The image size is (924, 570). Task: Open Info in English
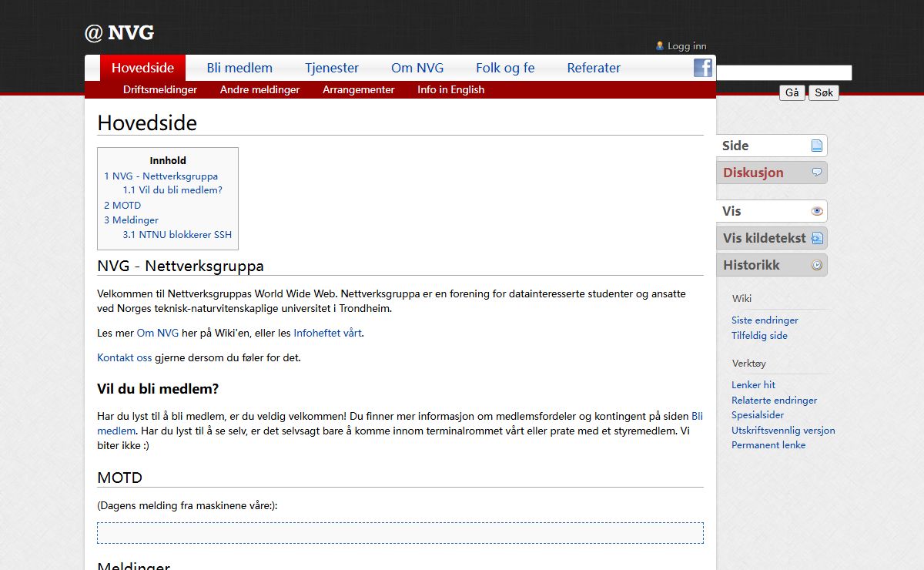[451, 89]
